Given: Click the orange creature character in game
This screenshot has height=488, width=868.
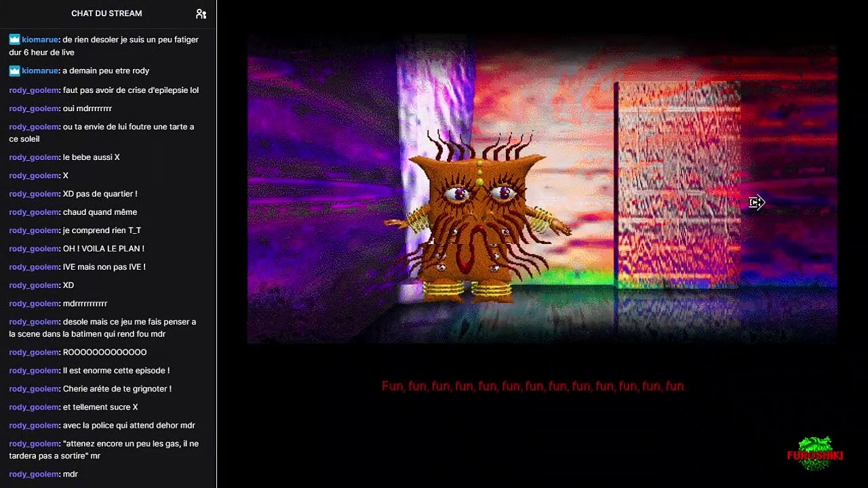Looking at the screenshot, I should [478, 217].
